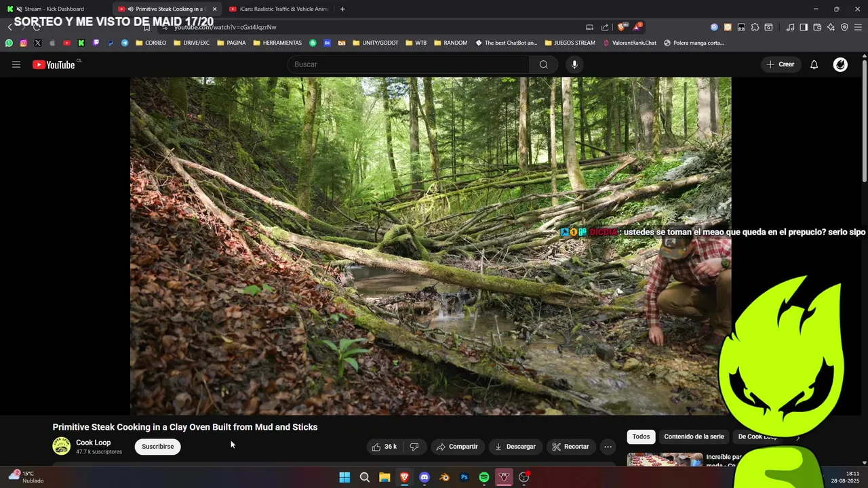Open the UNITY/GODOT bookmarks folder
This screenshot has width=868, height=488.
tap(375, 43)
